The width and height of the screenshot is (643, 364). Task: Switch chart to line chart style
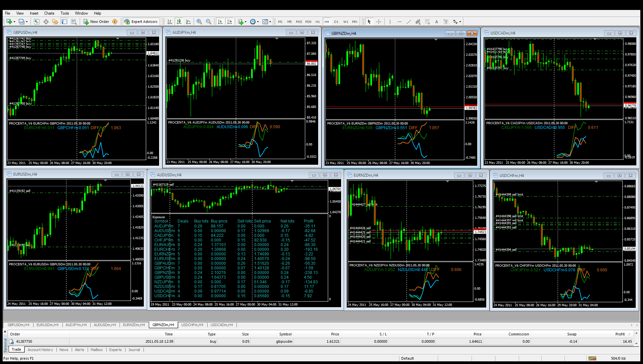click(x=188, y=22)
